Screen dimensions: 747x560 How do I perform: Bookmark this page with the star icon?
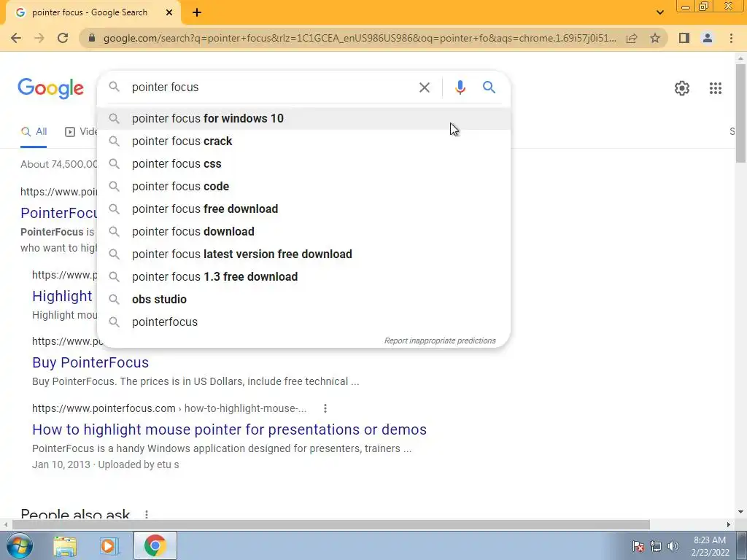point(655,38)
